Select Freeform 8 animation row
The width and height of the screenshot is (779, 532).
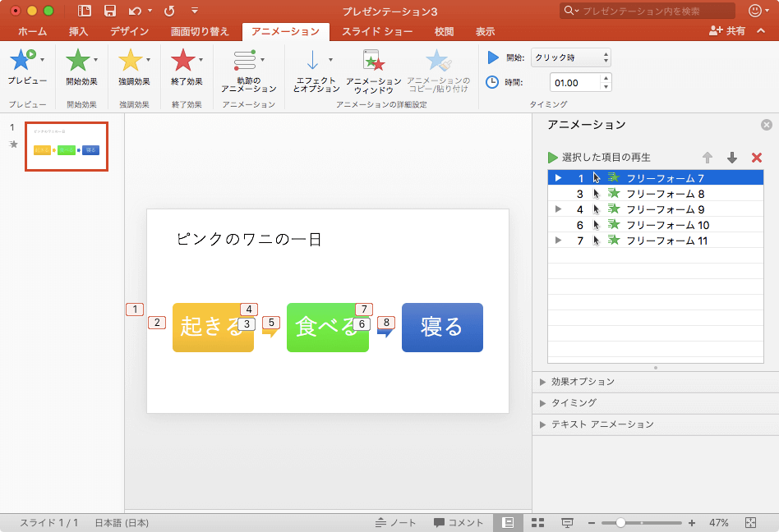(655, 194)
